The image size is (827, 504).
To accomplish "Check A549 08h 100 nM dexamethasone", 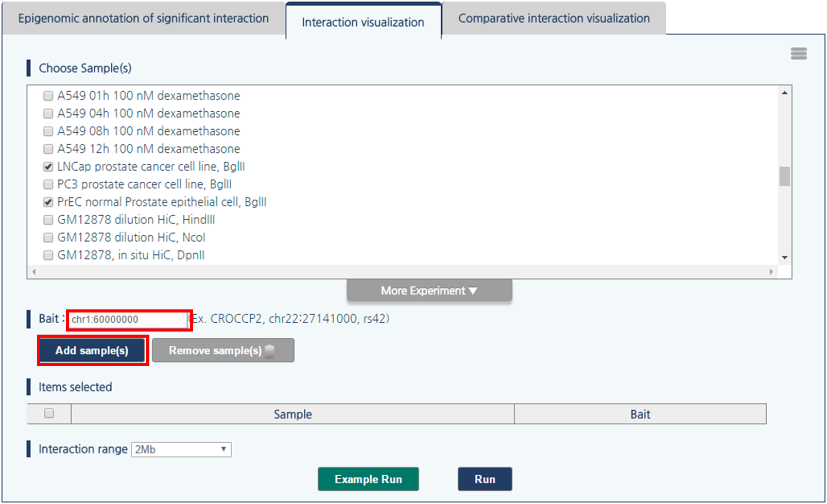I will (x=48, y=131).
